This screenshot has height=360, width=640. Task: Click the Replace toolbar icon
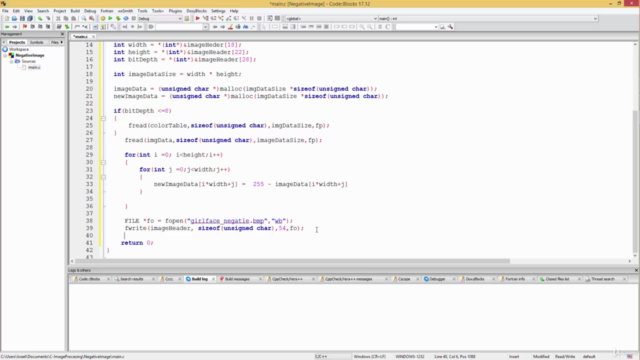[91, 18]
